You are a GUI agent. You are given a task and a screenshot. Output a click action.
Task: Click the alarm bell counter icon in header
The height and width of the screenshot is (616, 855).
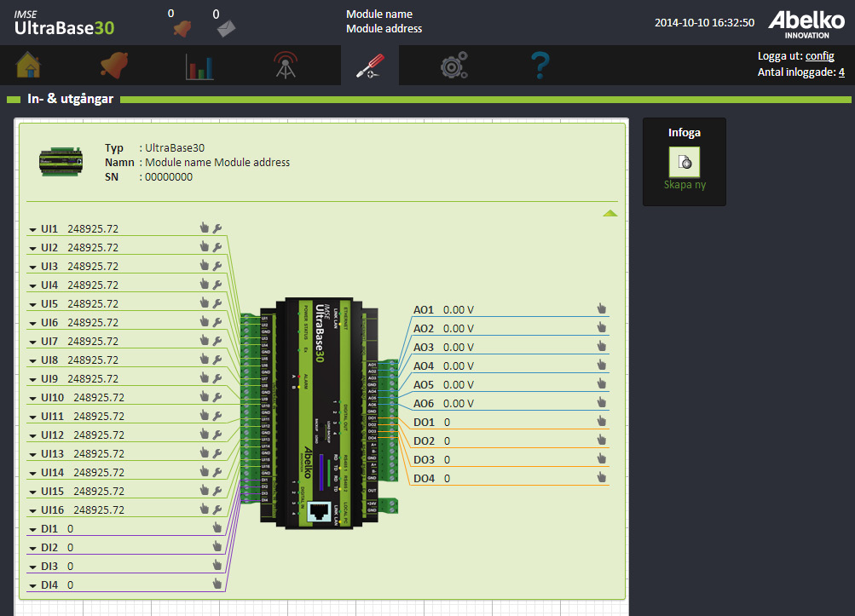coord(182,28)
